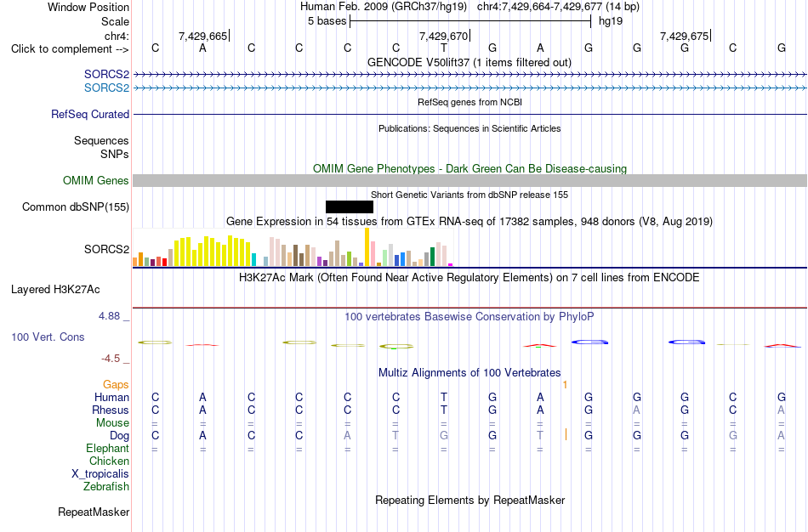
Task: Select the Chicken species label
Action: pyautogui.click(x=109, y=461)
